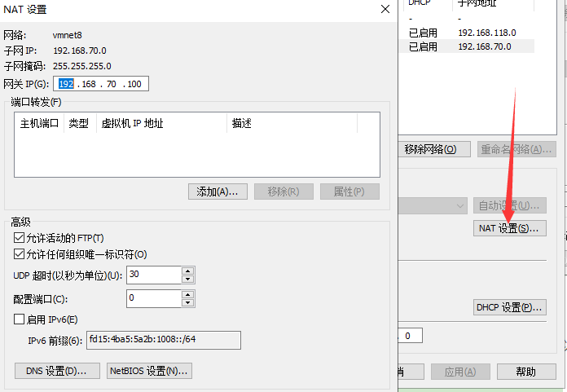
Task: Open DNS 设置(D)... dialog
Action: pos(57,371)
